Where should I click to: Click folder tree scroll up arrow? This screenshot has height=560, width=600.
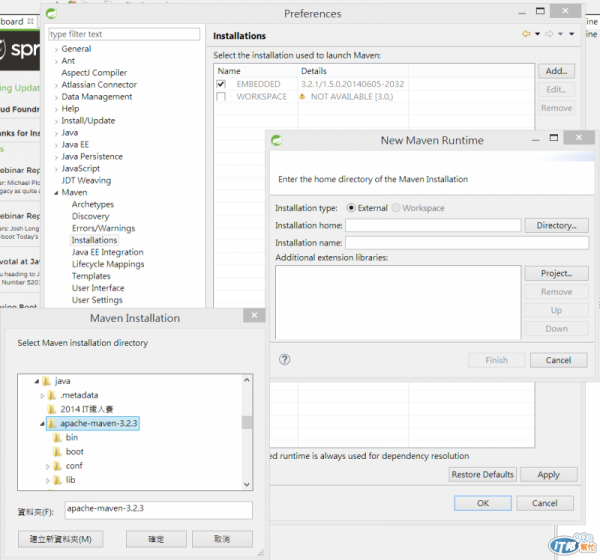coord(247,380)
